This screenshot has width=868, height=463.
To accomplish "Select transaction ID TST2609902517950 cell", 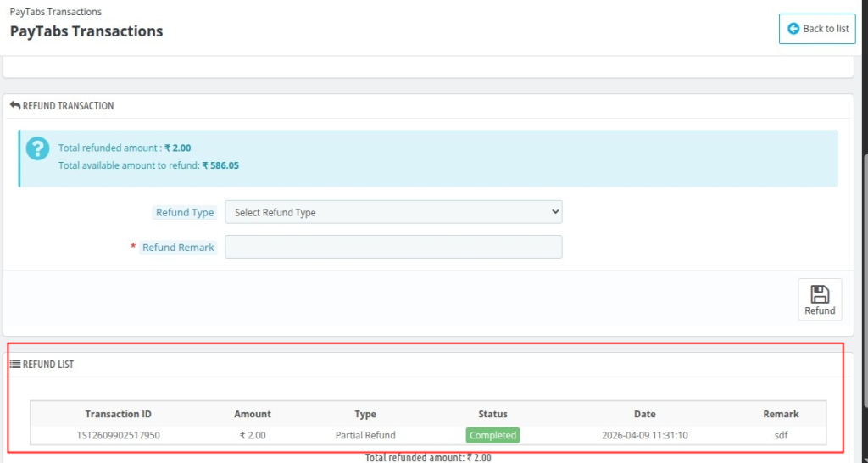I will pos(119,435).
